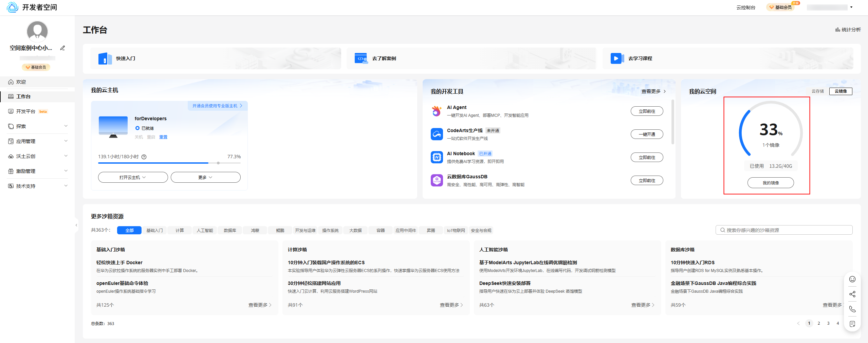The image size is (868, 343).
Task: Click the note survey floating icon
Action: pyautogui.click(x=852, y=324)
